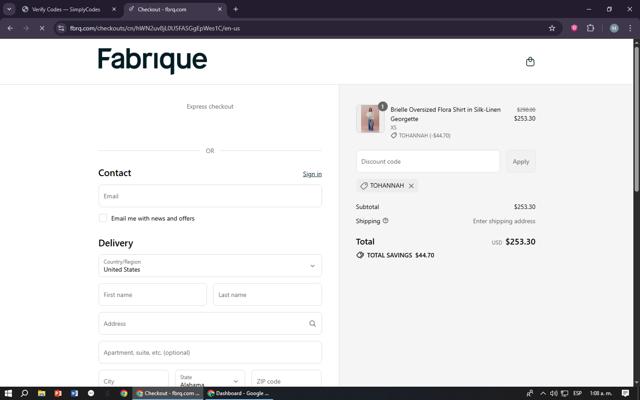This screenshot has width=640, height=400.
Task: Open the blue Word-like taskbar app
Action: 74,393
